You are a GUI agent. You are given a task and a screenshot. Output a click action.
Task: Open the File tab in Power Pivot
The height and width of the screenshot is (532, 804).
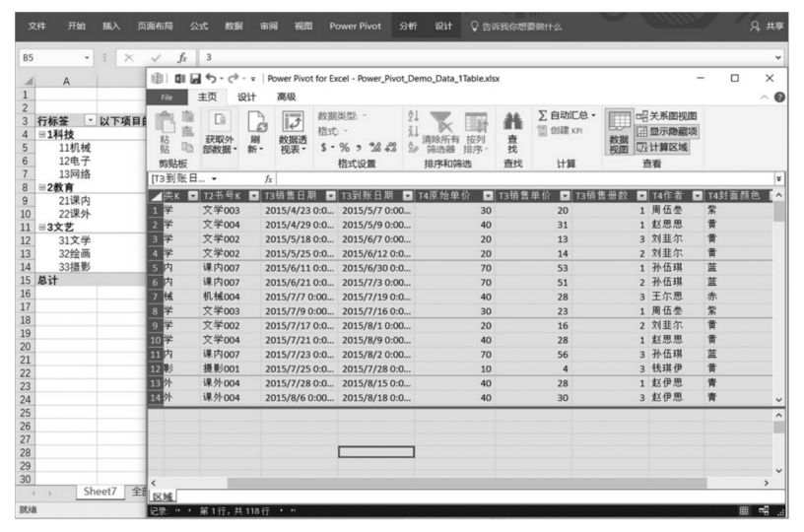click(167, 98)
